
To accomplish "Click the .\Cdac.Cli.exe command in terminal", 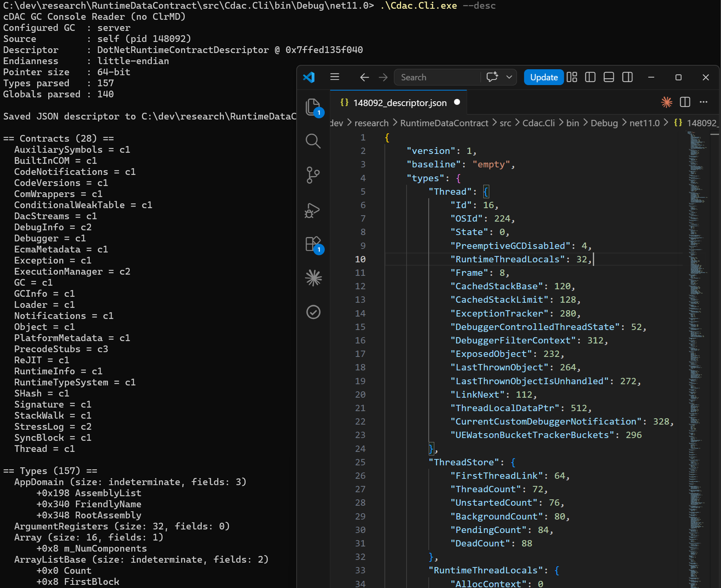I will click(418, 6).
